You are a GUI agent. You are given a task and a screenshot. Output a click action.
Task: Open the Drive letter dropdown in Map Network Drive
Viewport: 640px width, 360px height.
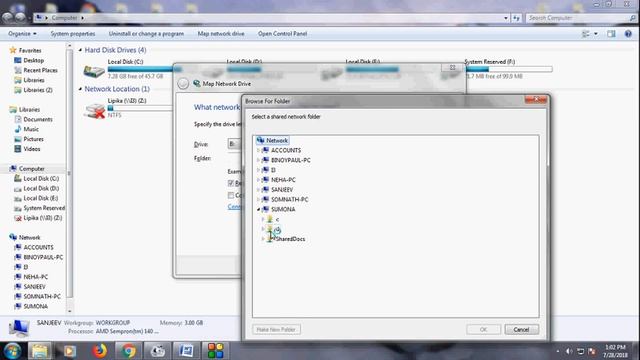[x=234, y=144]
